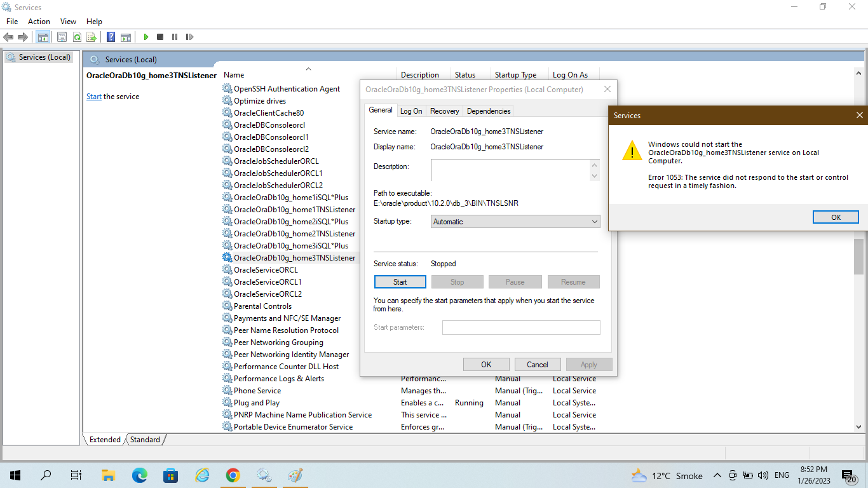Open Internet Explorer from taskbar
This screenshot has height=488, width=868.
tap(202, 475)
